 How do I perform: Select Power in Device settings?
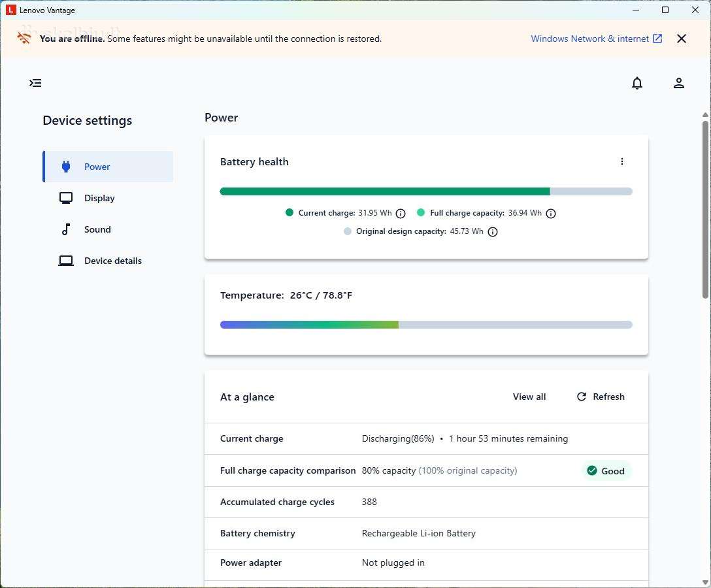coord(108,167)
